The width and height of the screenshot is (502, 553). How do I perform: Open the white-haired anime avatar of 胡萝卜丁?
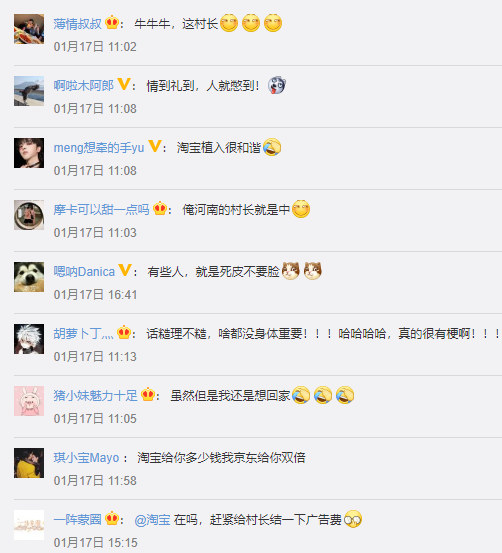click(29, 339)
